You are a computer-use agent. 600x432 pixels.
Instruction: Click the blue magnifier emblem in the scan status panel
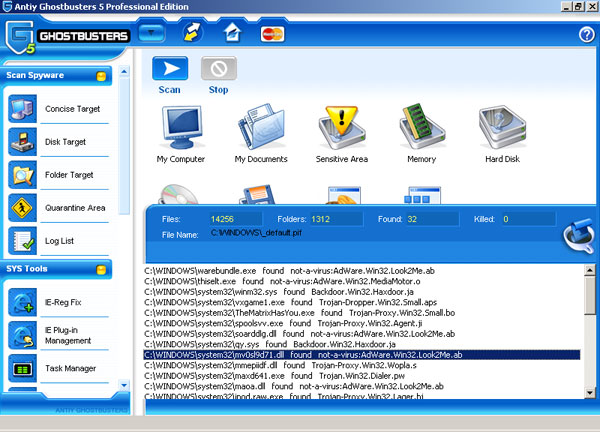(x=579, y=235)
